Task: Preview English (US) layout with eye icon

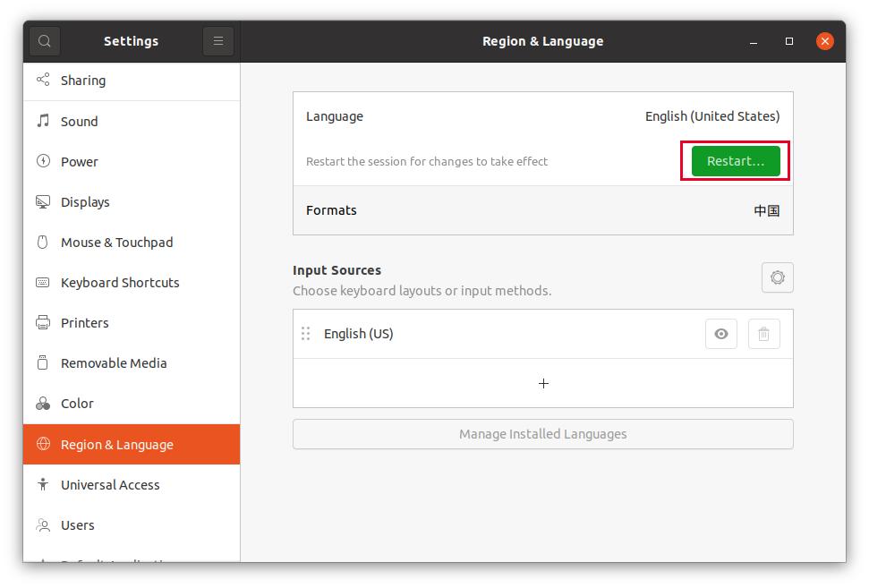Action: pyautogui.click(x=720, y=333)
